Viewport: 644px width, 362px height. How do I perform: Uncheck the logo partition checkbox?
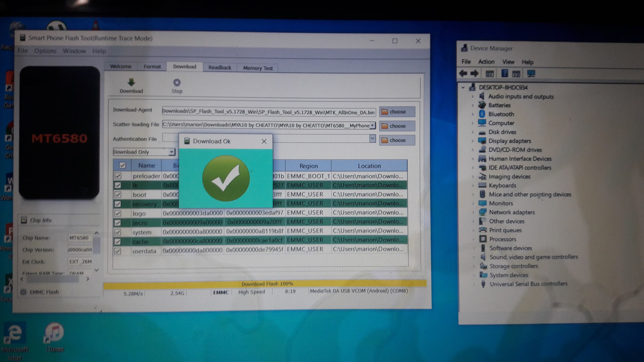(x=118, y=213)
